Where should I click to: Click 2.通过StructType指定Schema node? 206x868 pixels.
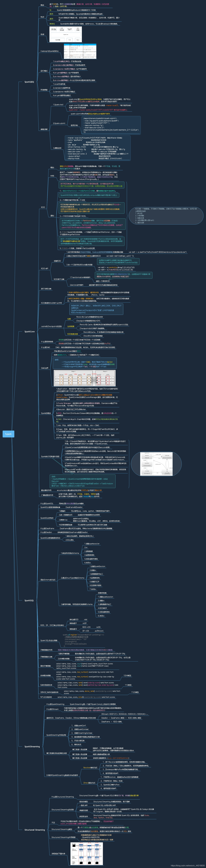click(x=72, y=578)
